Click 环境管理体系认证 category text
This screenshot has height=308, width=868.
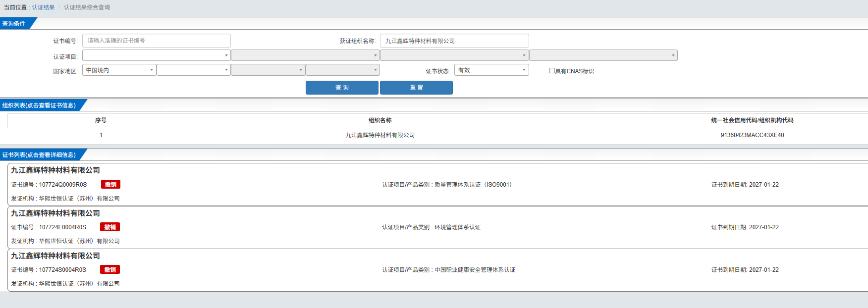pyautogui.click(x=458, y=227)
